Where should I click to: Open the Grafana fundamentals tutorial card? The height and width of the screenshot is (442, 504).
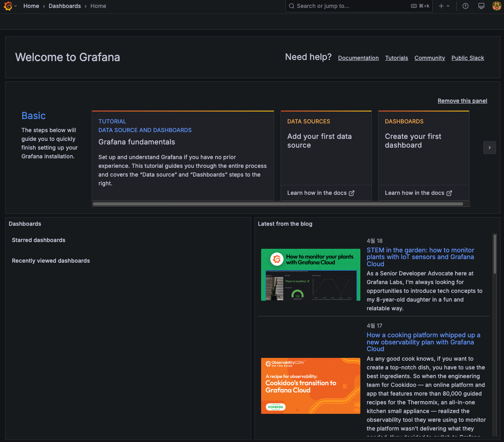(x=183, y=156)
